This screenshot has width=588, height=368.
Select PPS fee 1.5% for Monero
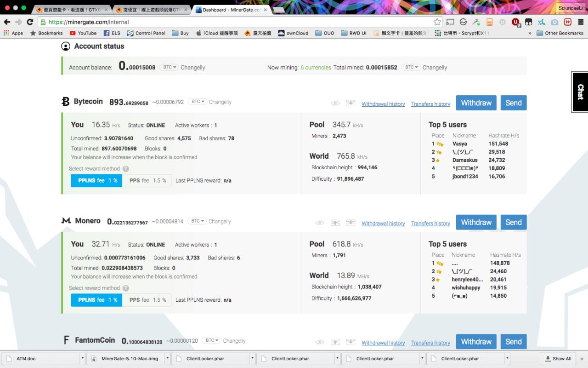click(x=147, y=300)
